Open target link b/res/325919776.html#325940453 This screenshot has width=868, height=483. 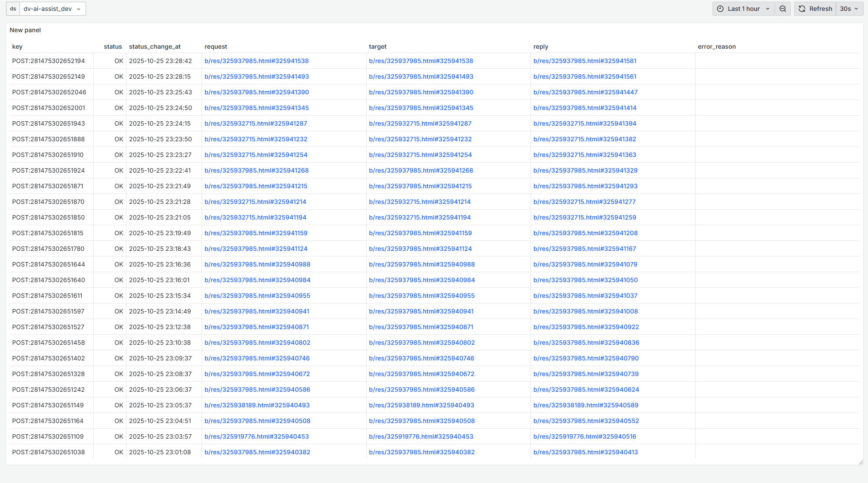(x=421, y=436)
